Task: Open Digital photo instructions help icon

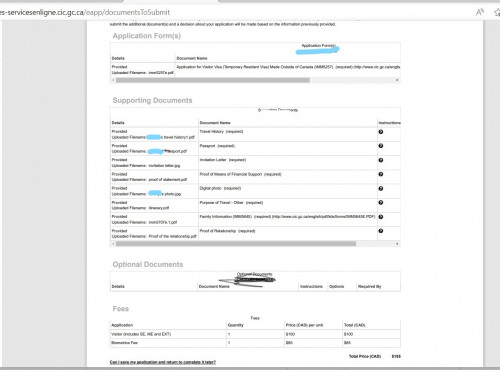Action: [x=381, y=188]
